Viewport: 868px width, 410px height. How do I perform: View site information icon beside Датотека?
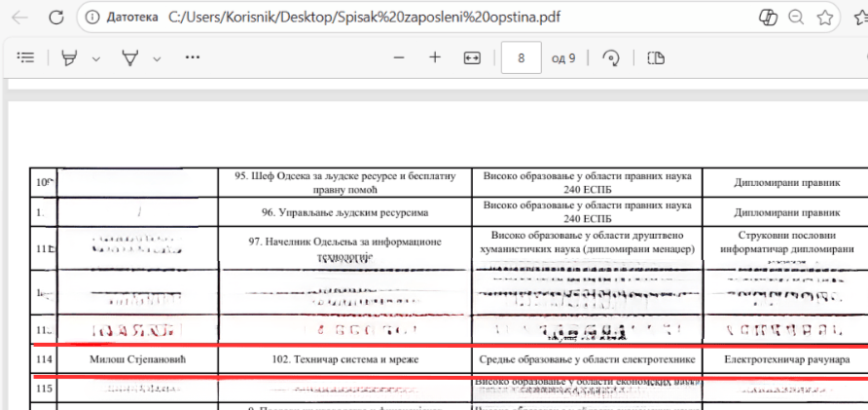[90, 18]
